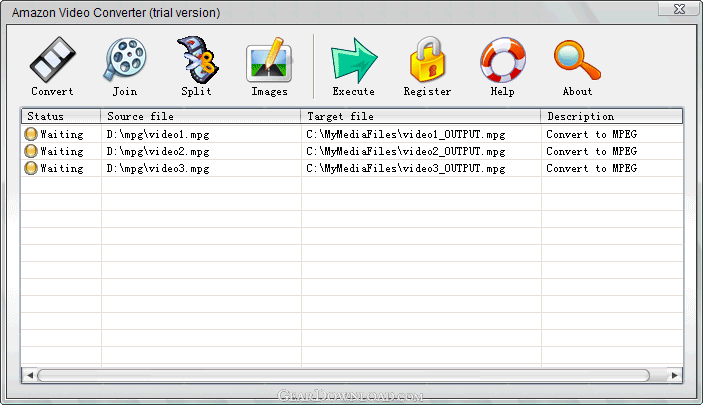This screenshot has height=405, width=703.
Task: Sort by the Description column header
Action: pos(612,116)
